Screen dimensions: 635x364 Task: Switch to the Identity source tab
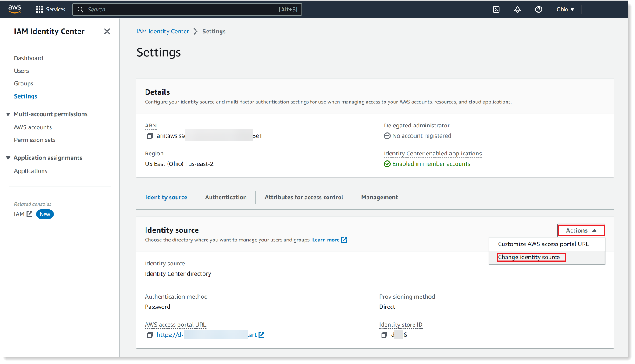click(166, 197)
